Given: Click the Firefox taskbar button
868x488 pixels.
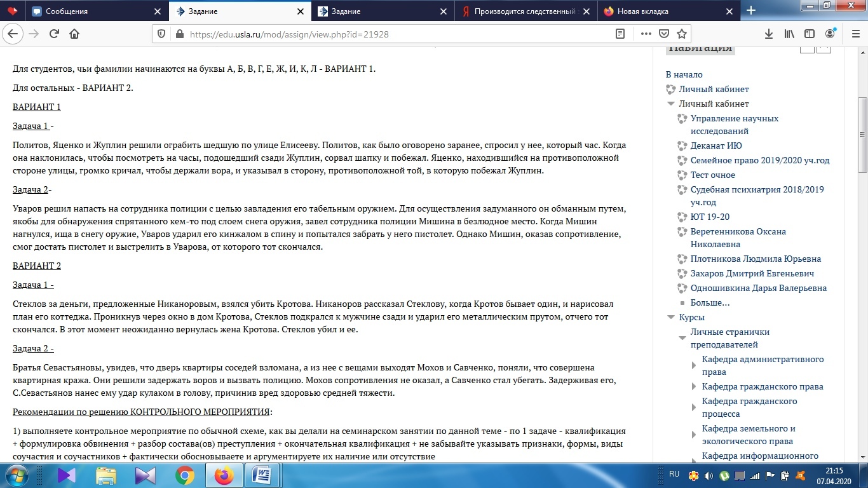Looking at the screenshot, I should pyautogui.click(x=224, y=475).
